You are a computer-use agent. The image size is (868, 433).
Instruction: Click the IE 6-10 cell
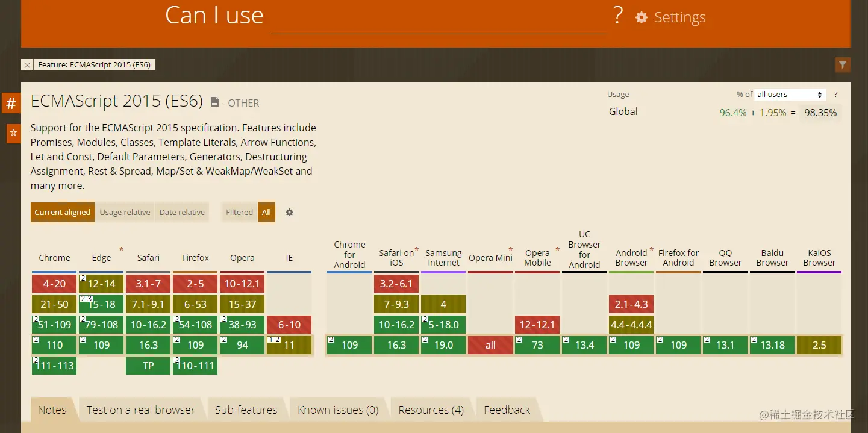[289, 325]
